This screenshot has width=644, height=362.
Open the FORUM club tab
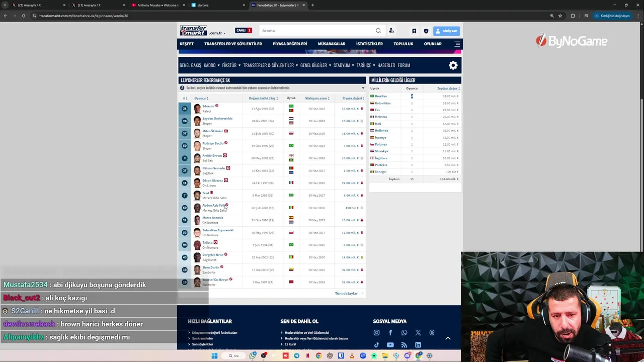coord(404,65)
